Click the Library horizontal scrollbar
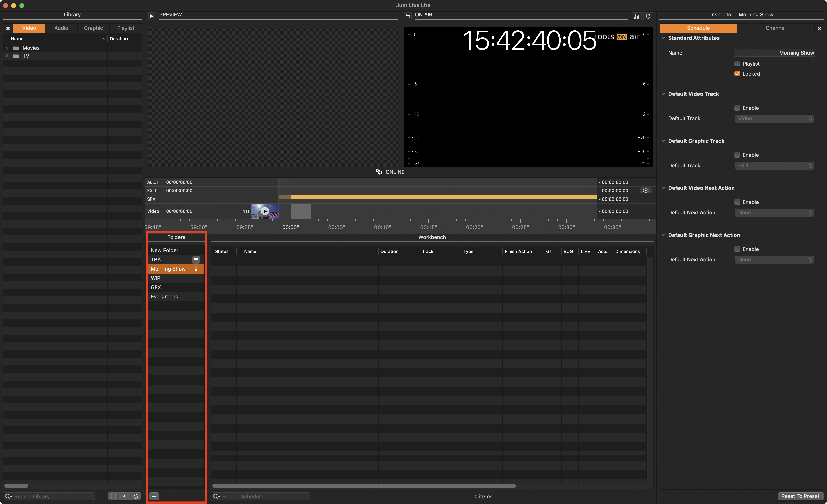Image resolution: width=827 pixels, height=504 pixels. pyautogui.click(x=16, y=485)
